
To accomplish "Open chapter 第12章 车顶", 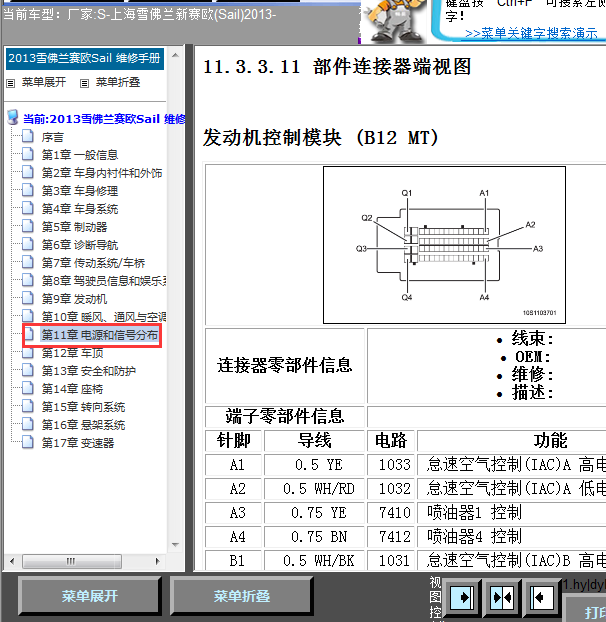I will click(x=72, y=353).
